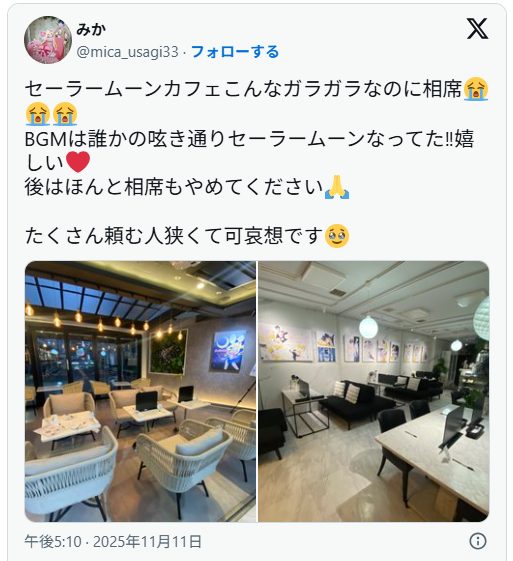513x561 pixels.
Task: Click the green plant wall in the left photo
Action: [168, 351]
